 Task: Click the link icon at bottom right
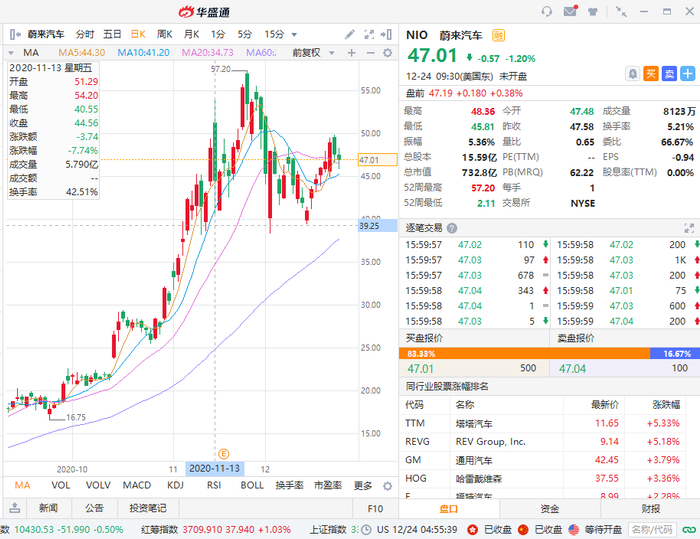tap(689, 530)
